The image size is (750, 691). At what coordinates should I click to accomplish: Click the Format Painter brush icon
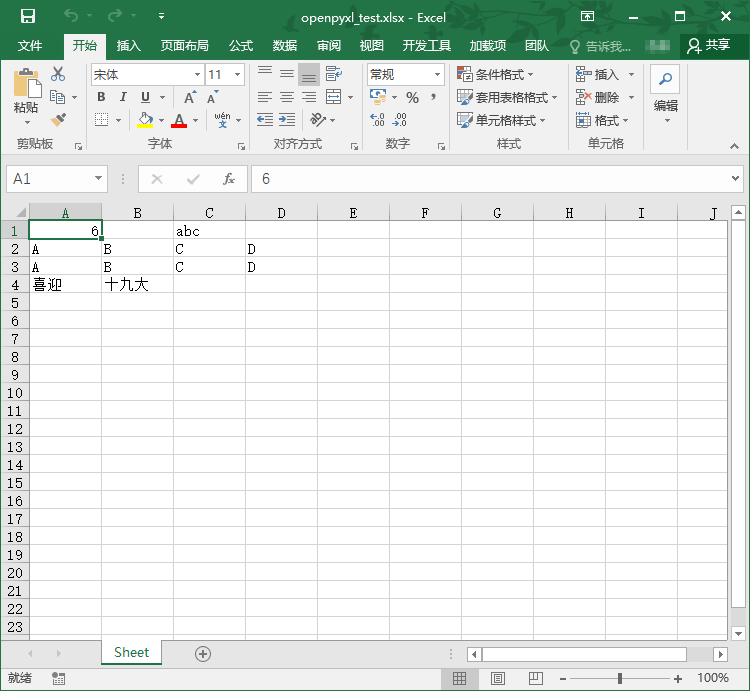[x=58, y=119]
